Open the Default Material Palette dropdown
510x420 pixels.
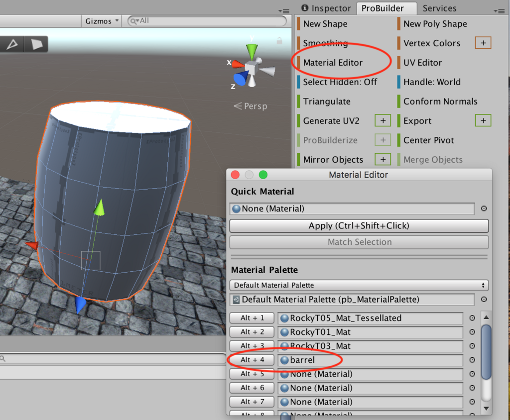tap(359, 285)
